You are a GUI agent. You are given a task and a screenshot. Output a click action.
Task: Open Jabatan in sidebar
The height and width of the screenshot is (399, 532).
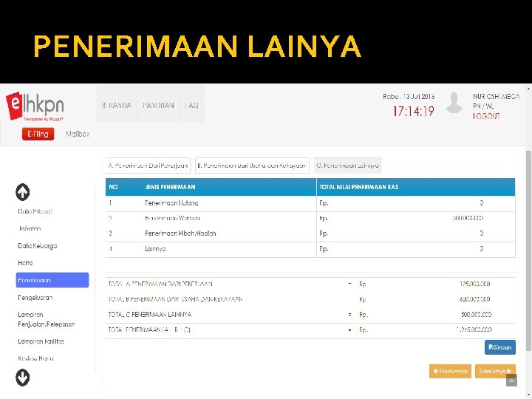[29, 228]
